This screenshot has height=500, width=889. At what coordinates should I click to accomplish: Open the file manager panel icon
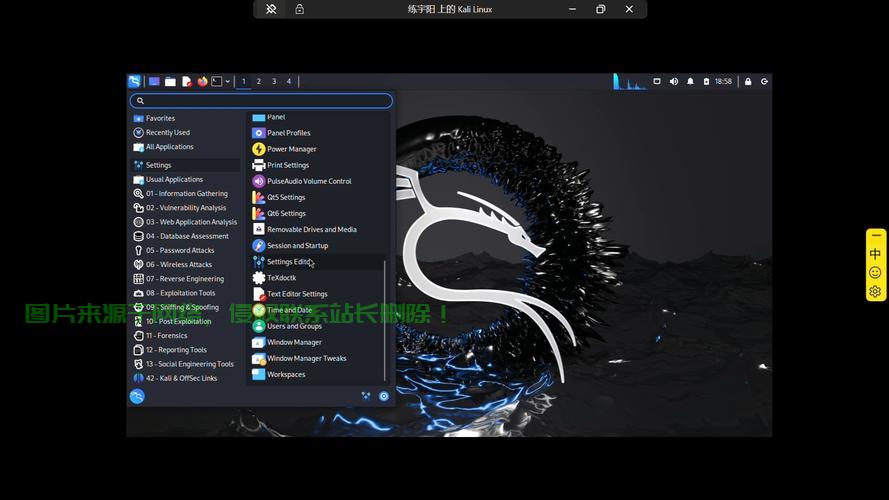170,82
